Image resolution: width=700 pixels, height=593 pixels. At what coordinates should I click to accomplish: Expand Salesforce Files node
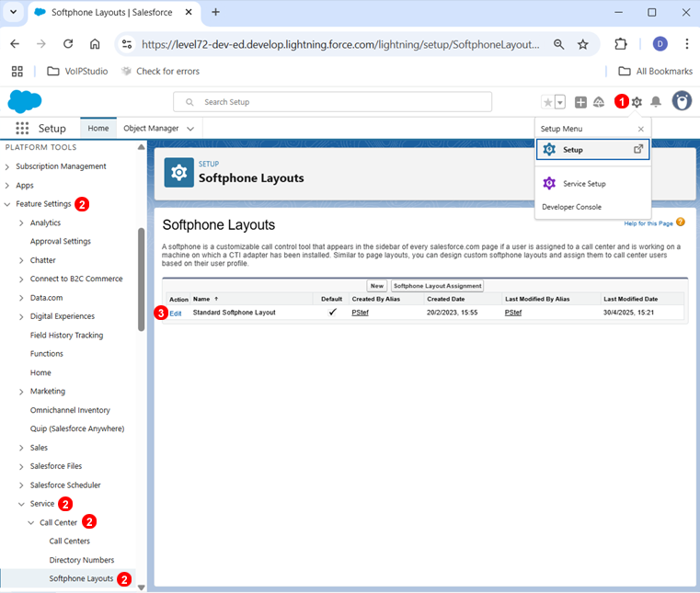21,467
